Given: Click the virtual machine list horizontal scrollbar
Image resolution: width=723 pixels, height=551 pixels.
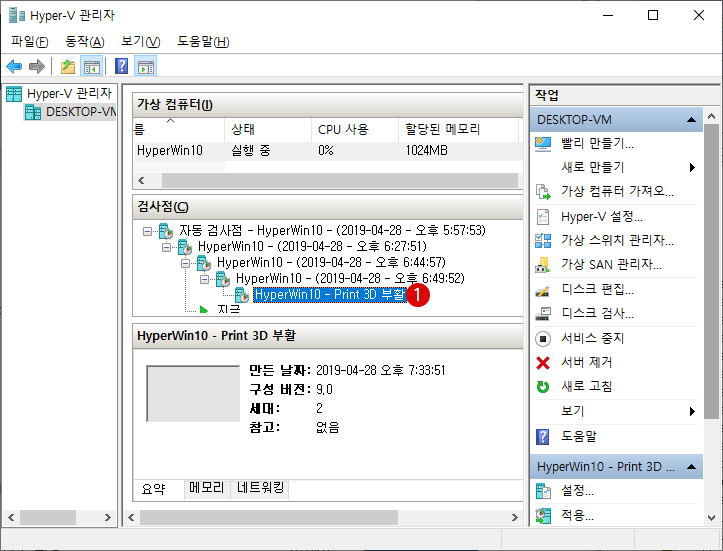Looking at the screenshot, I should (339, 180).
